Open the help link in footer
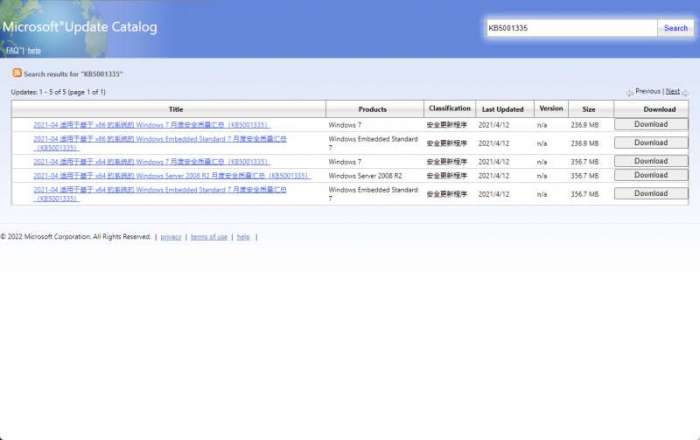This screenshot has width=700, height=440. 243,237
